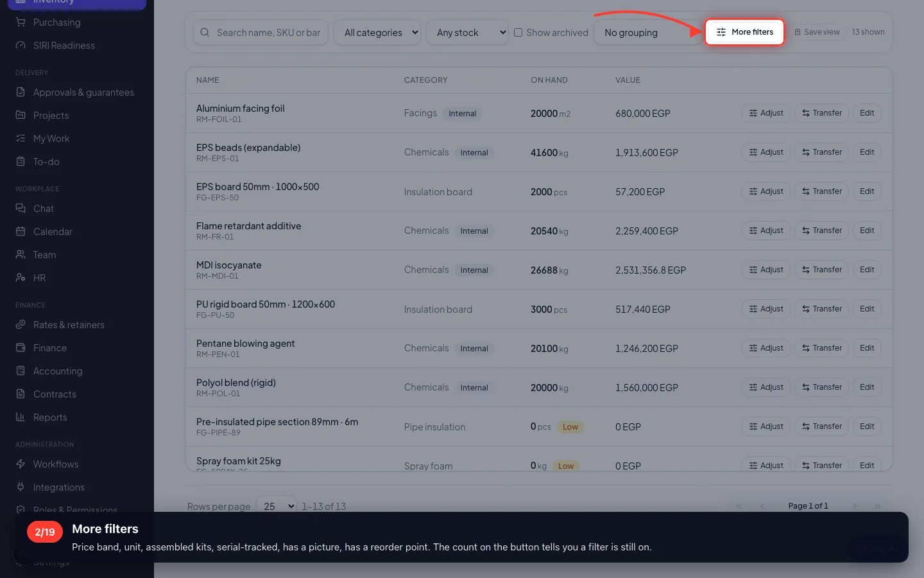
Task: Transfer Aluminium facing foil stock
Action: [822, 113]
